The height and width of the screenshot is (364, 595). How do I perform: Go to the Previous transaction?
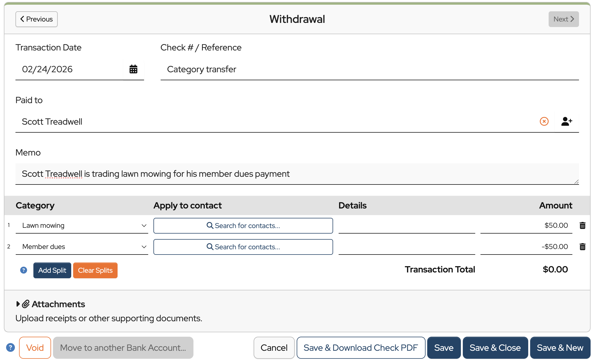click(x=36, y=19)
